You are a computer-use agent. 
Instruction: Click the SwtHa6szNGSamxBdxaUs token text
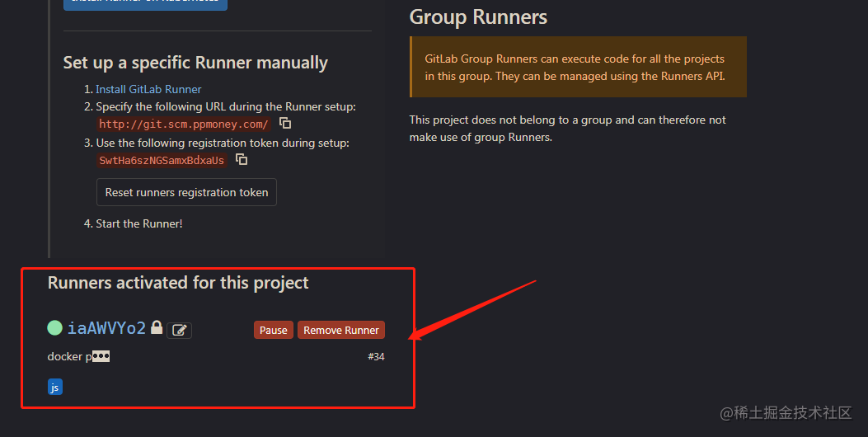(x=162, y=161)
